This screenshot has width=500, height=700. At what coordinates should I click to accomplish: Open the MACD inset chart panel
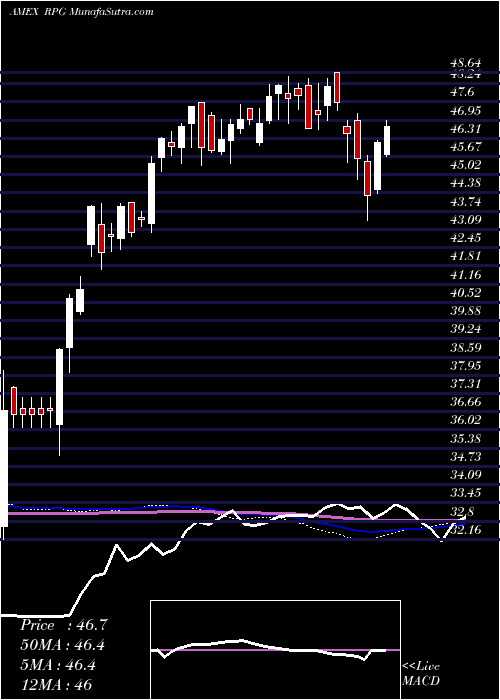pos(275,650)
